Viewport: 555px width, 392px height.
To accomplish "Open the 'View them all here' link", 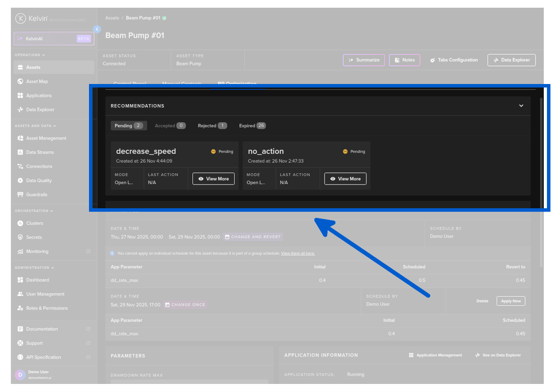I will [x=298, y=253].
